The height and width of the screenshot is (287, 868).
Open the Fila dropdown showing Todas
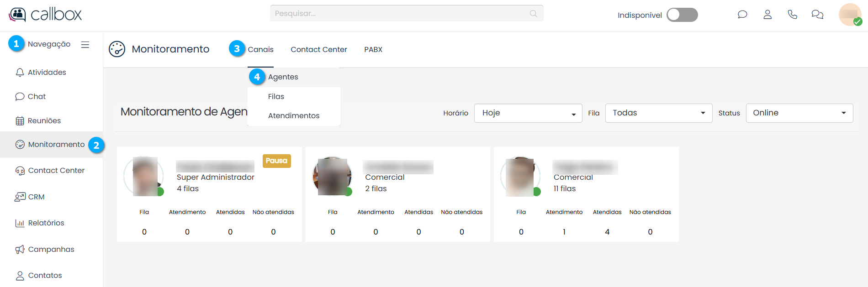pos(658,113)
